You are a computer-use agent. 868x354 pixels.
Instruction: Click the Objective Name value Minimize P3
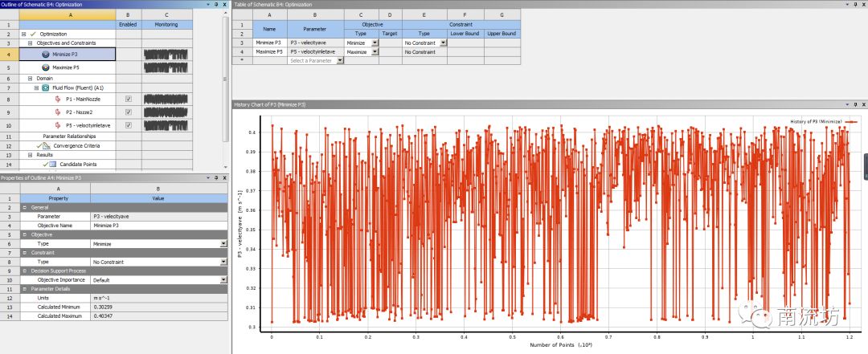(x=159, y=226)
